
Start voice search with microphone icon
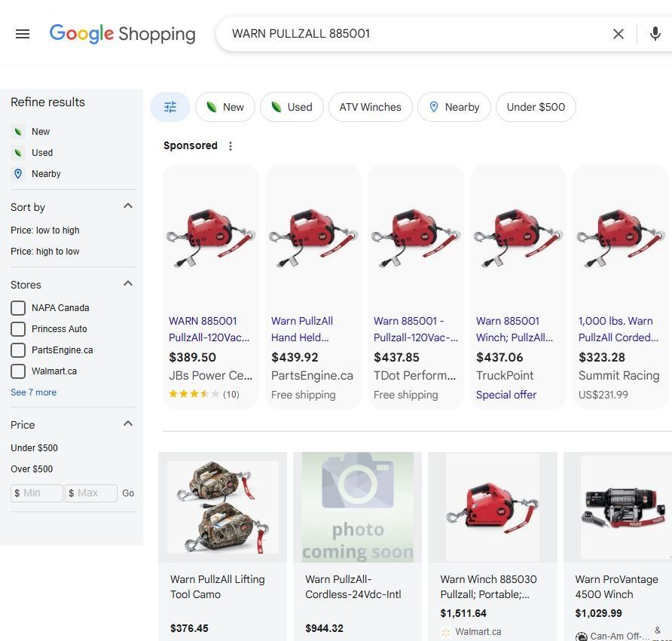coord(655,34)
